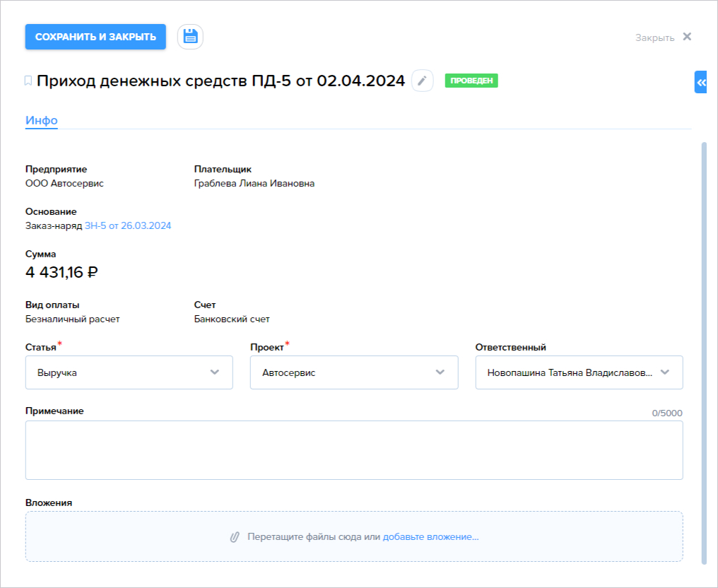Image resolution: width=718 pixels, height=588 pixels.
Task: Click chevron arrow in Проект field
Action: [440, 372]
